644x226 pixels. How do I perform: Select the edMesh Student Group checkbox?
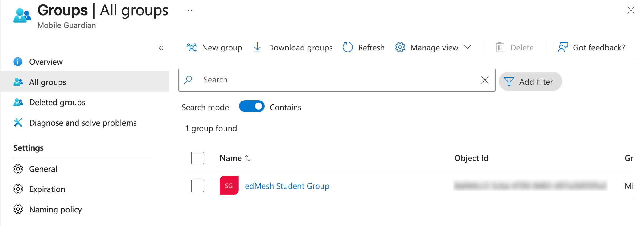[198, 186]
